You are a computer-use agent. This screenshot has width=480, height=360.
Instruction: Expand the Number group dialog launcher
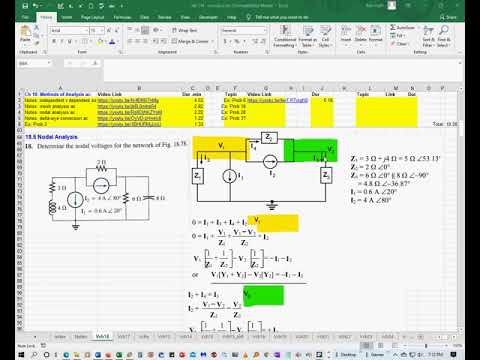(x=267, y=52)
